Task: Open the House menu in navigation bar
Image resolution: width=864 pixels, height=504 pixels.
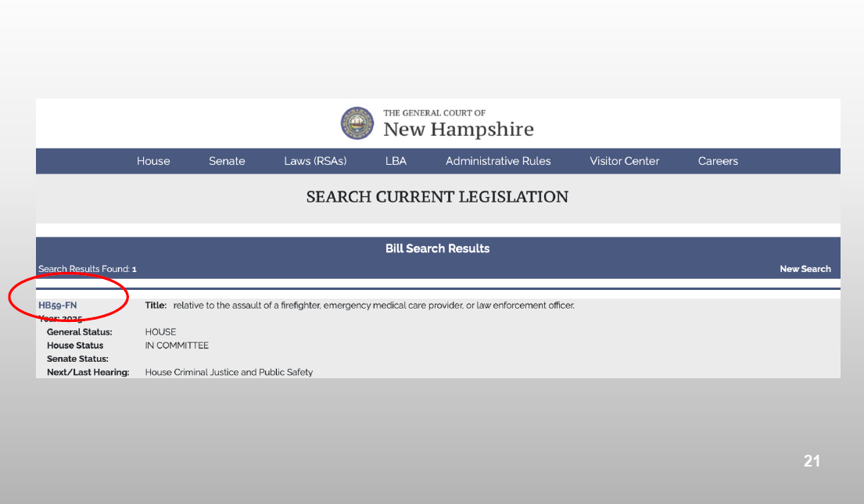Action: click(x=153, y=161)
